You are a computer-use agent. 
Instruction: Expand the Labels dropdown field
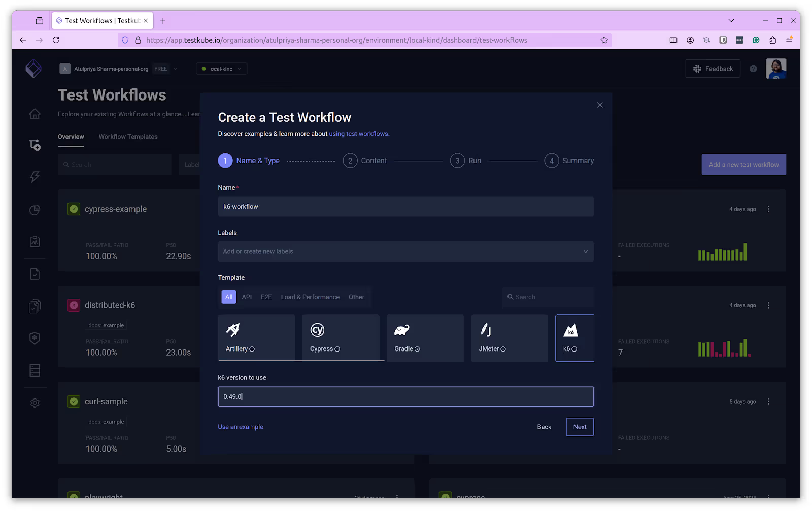tap(405, 251)
